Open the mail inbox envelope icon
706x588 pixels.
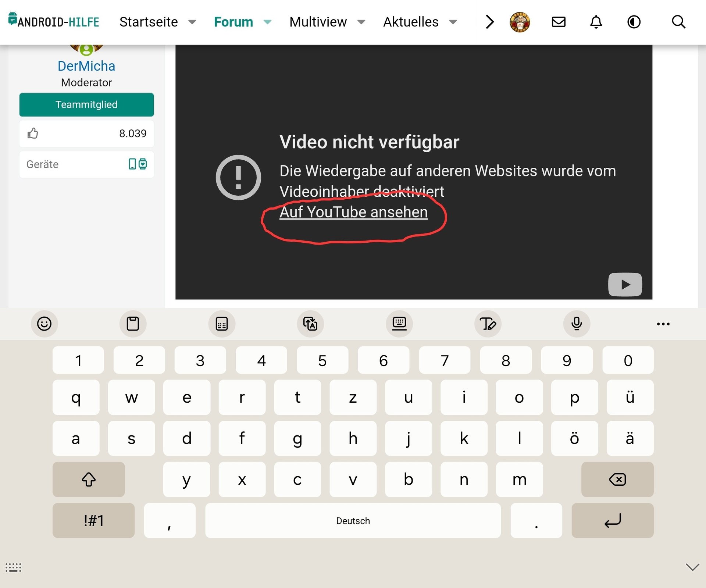[559, 22]
